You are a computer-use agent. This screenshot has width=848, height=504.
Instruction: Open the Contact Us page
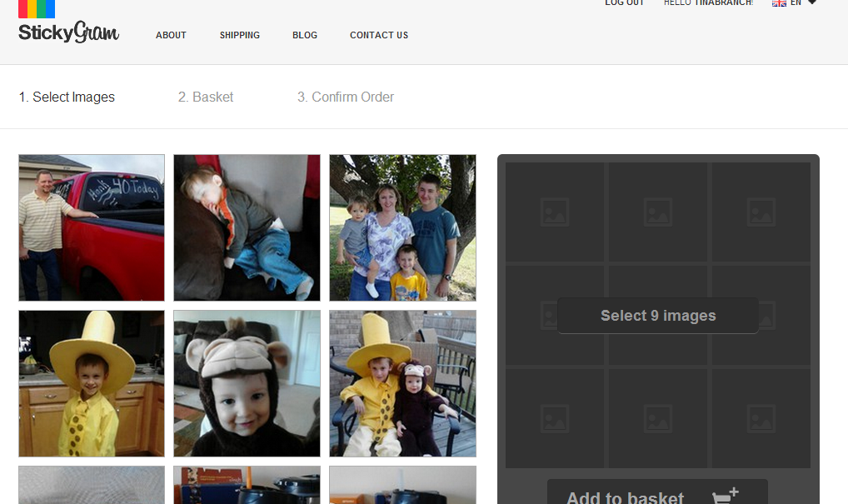point(379,35)
